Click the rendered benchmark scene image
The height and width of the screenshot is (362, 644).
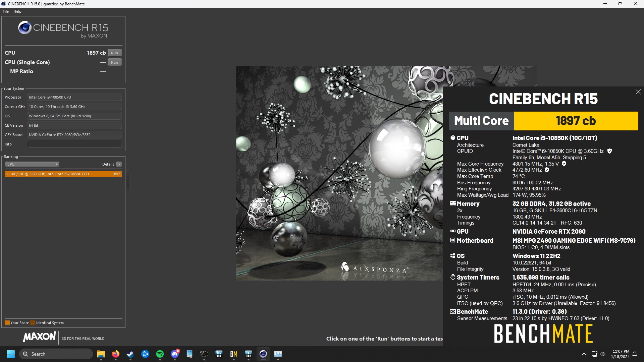[339, 173]
